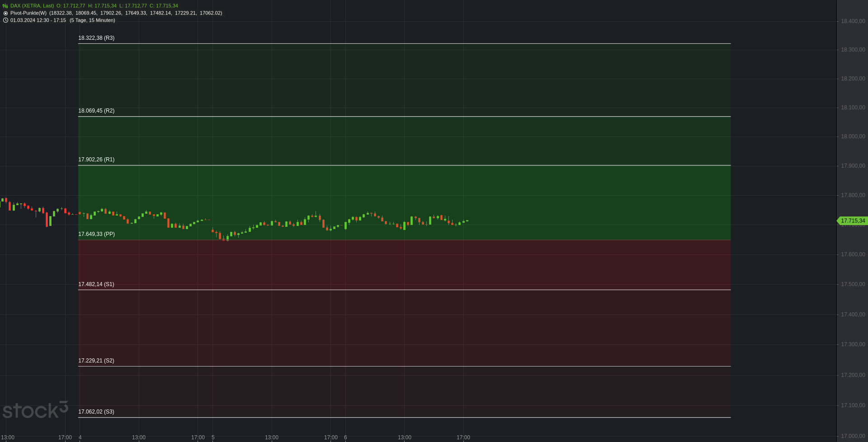Click the 17.062,02 (S3) support label

coord(96,412)
